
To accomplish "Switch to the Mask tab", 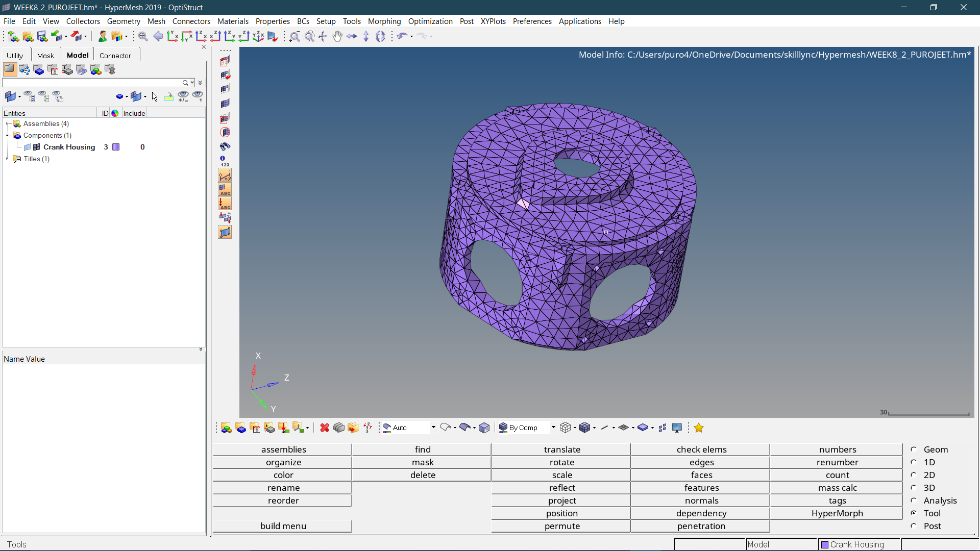I will click(45, 55).
